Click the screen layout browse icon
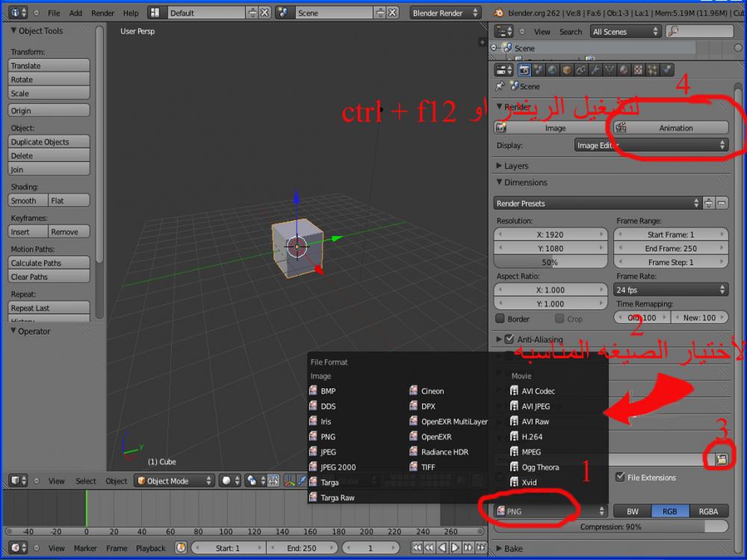 click(x=155, y=13)
